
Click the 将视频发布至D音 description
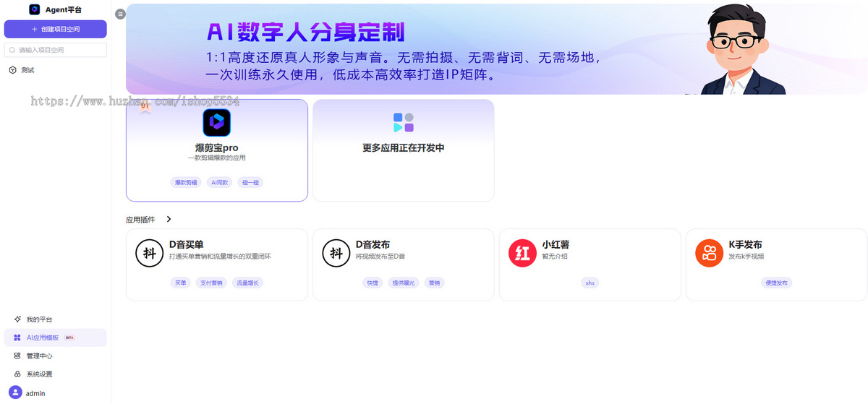380,257
